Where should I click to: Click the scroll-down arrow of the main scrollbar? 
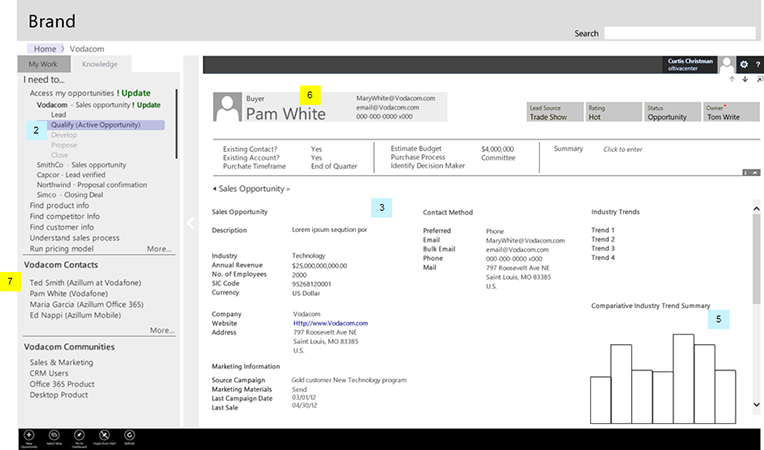point(756,405)
